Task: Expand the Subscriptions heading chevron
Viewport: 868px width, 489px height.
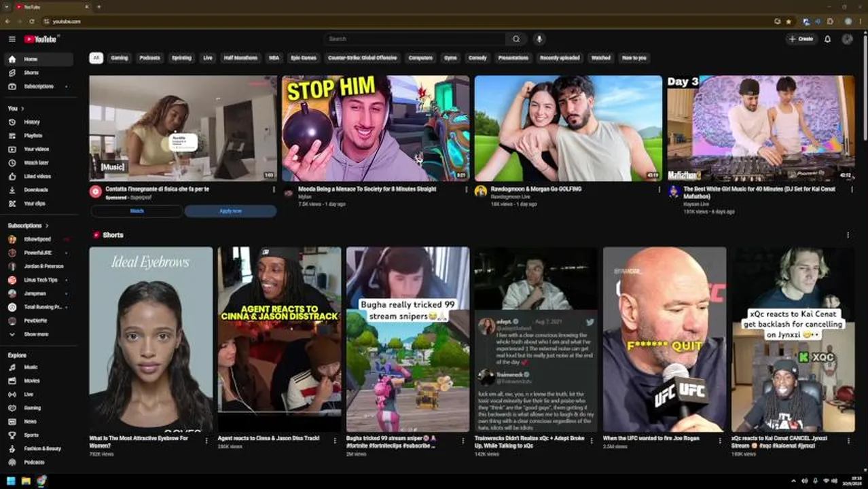Action: tap(47, 225)
